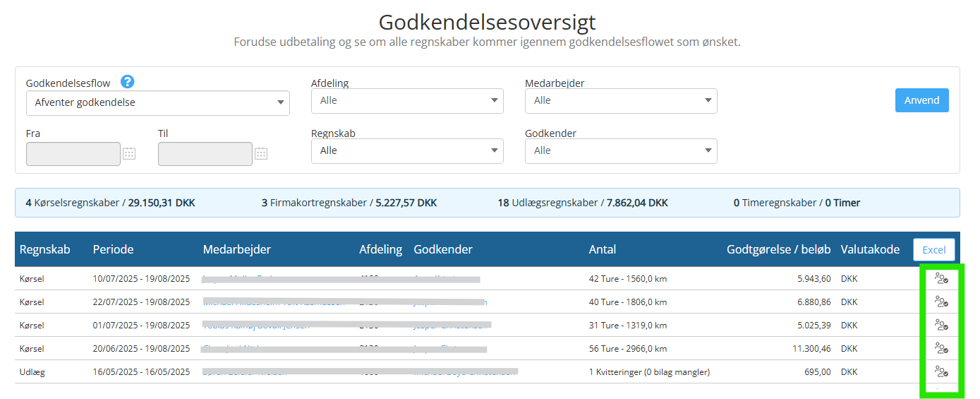Click the Godtgørelse / beløb column header
Viewport: 980px width, 399px height.
click(x=779, y=249)
